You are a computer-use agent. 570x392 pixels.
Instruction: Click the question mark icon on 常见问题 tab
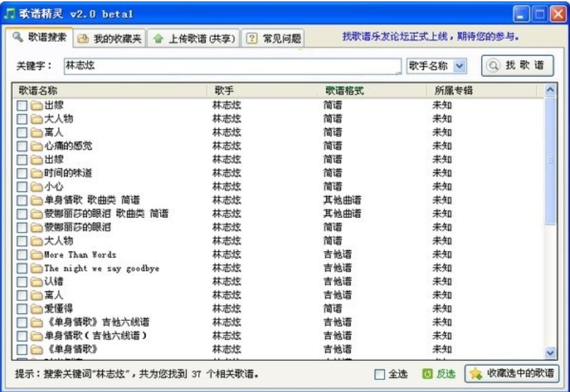[x=252, y=38]
